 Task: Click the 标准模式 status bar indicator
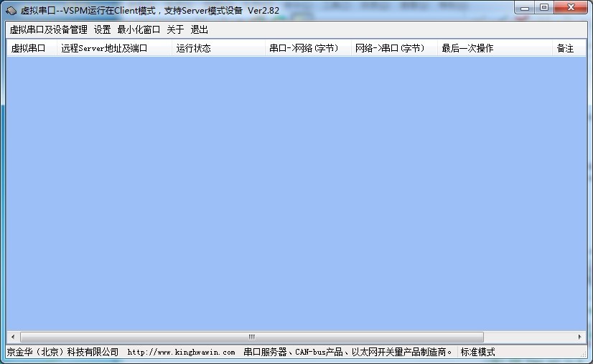click(477, 353)
